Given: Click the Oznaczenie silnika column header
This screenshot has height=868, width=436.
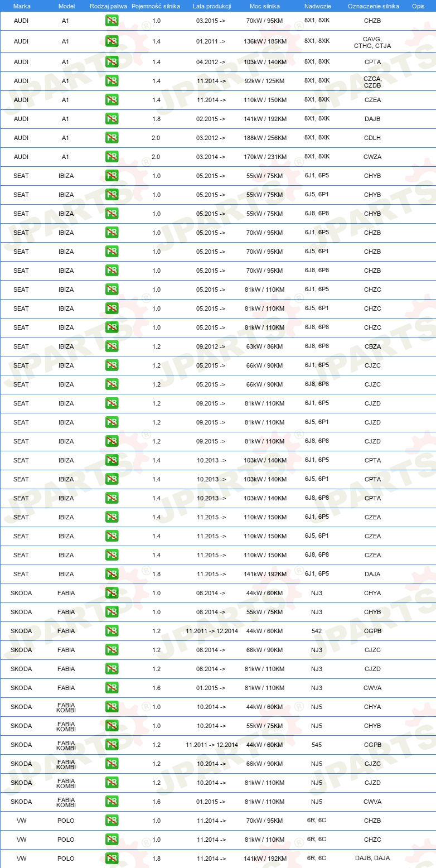Looking at the screenshot, I should coord(373,6).
